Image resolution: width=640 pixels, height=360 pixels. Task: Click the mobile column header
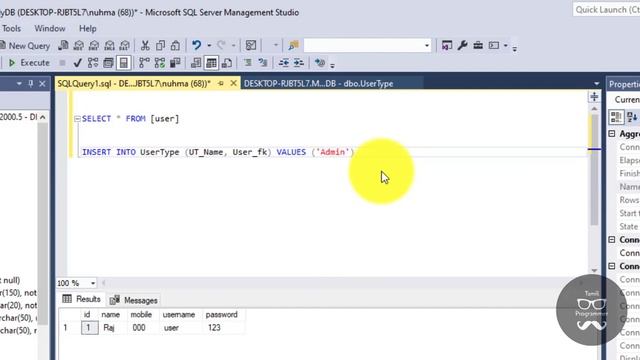tap(141, 315)
